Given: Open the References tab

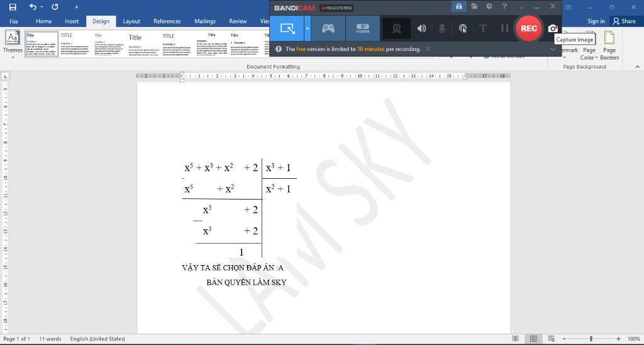Looking at the screenshot, I should pyautogui.click(x=167, y=21).
